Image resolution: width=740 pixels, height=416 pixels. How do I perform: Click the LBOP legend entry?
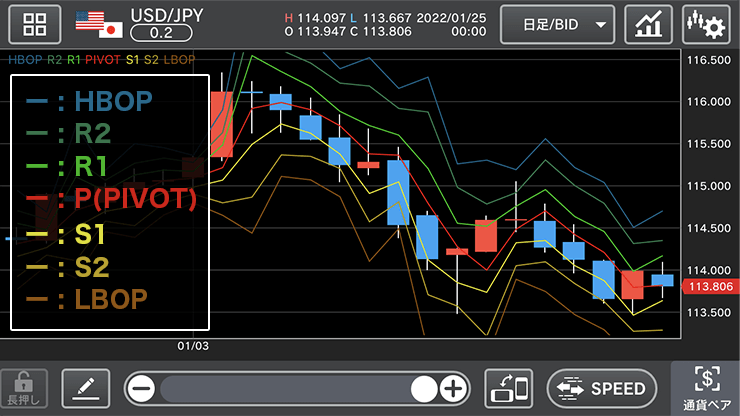click(x=88, y=299)
